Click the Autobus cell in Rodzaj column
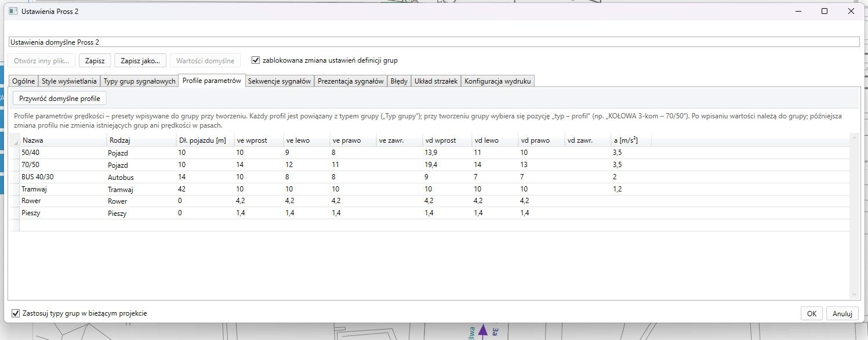868x340 pixels. tap(141, 177)
